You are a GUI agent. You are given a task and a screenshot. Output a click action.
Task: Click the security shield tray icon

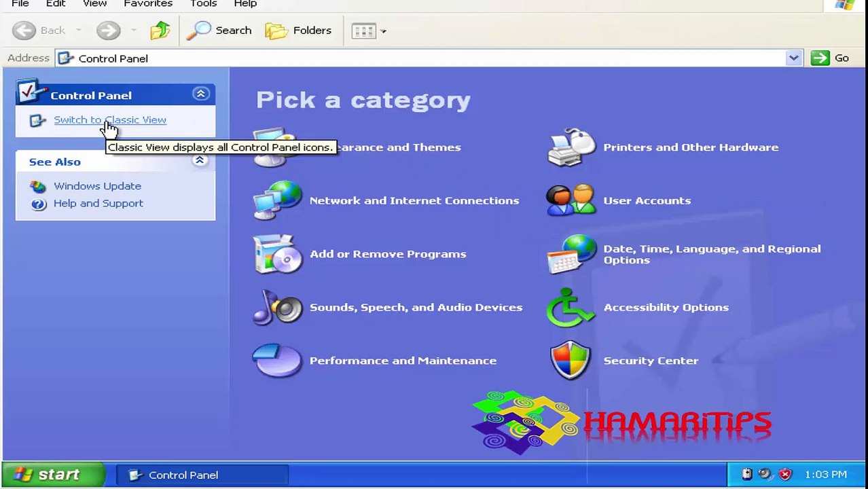(786, 474)
